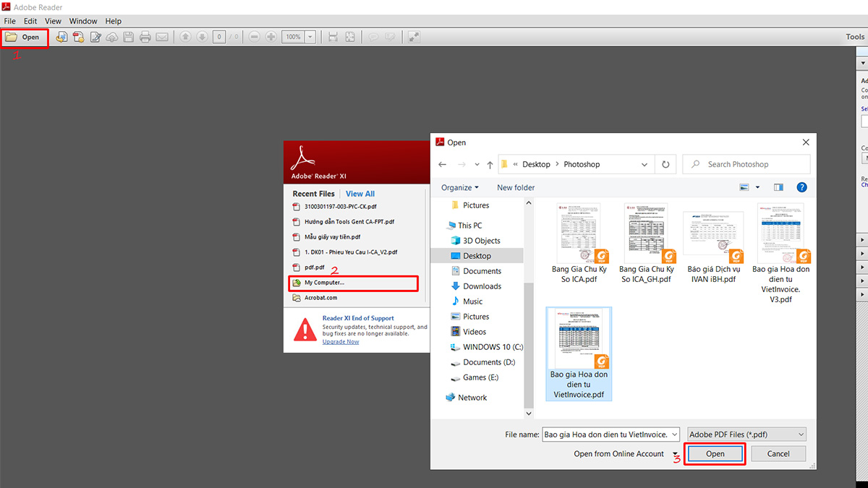This screenshot has height=488, width=868.
Task: Click the Read Mode expand icon
Action: tap(414, 37)
